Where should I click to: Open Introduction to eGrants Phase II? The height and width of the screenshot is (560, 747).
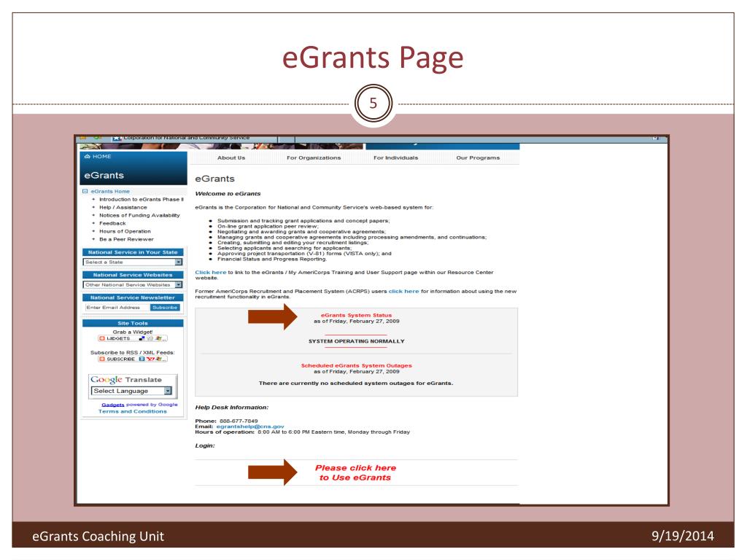click(x=141, y=200)
